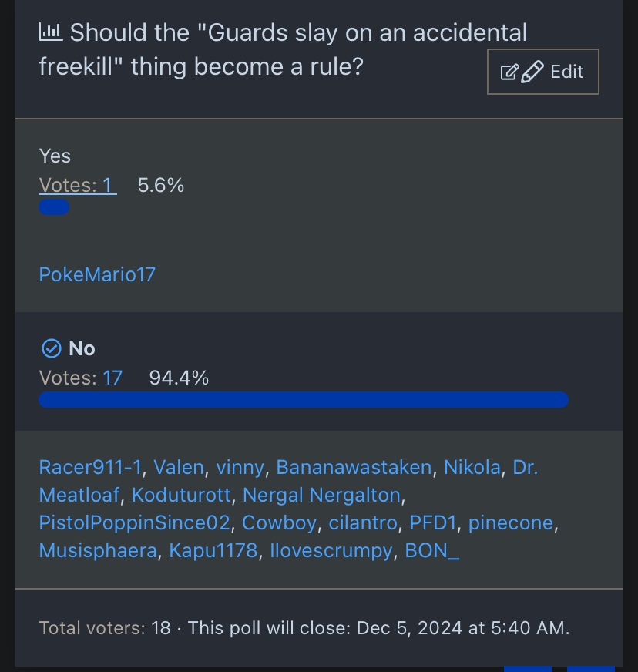Open vinny's user profile
This screenshot has height=672, width=638.
240,467
